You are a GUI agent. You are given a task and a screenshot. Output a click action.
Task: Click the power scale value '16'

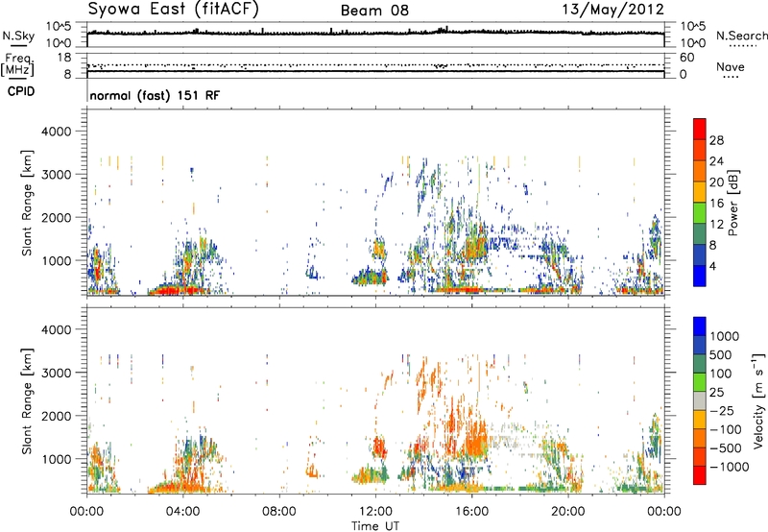point(716,204)
